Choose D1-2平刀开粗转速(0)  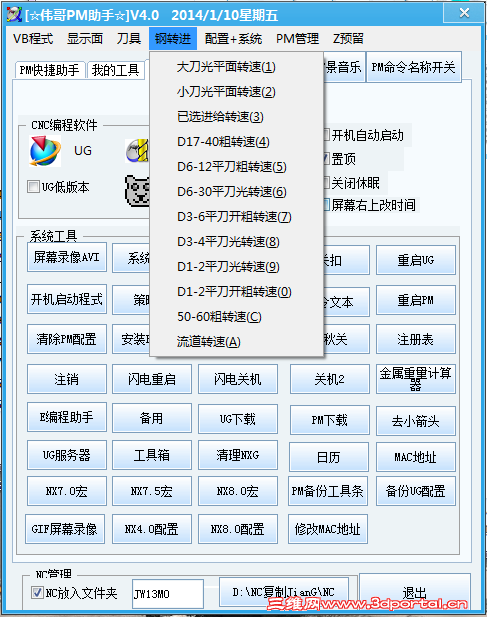(x=236, y=292)
